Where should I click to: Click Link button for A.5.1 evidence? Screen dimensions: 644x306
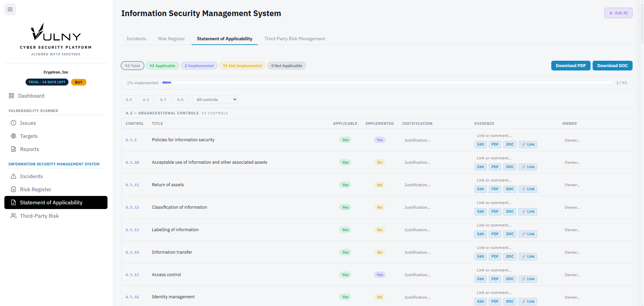(528, 145)
